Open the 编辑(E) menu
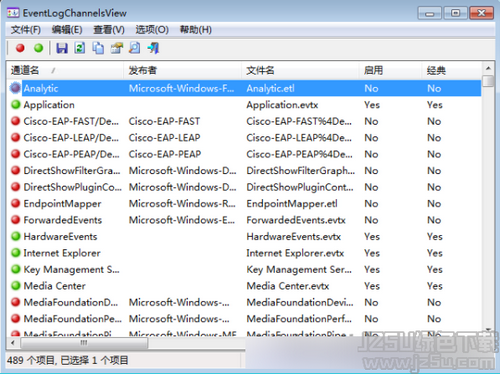 pyautogui.click(x=67, y=30)
